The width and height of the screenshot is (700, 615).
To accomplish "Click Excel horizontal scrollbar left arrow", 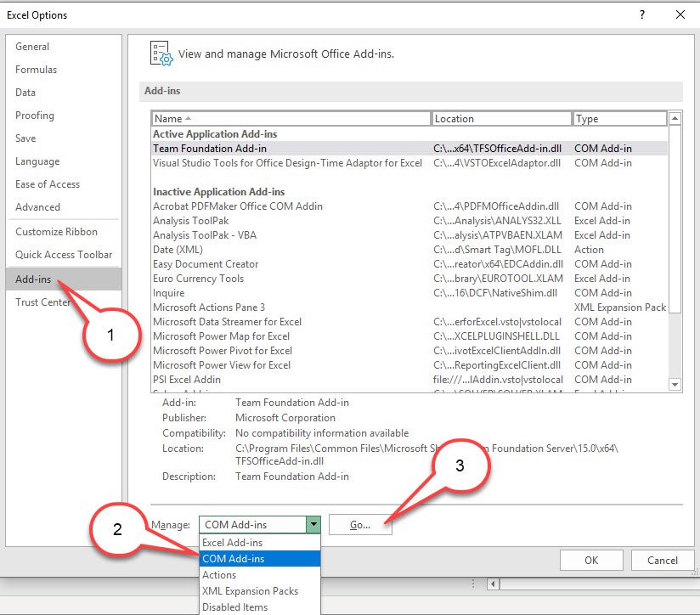I will [x=493, y=584].
